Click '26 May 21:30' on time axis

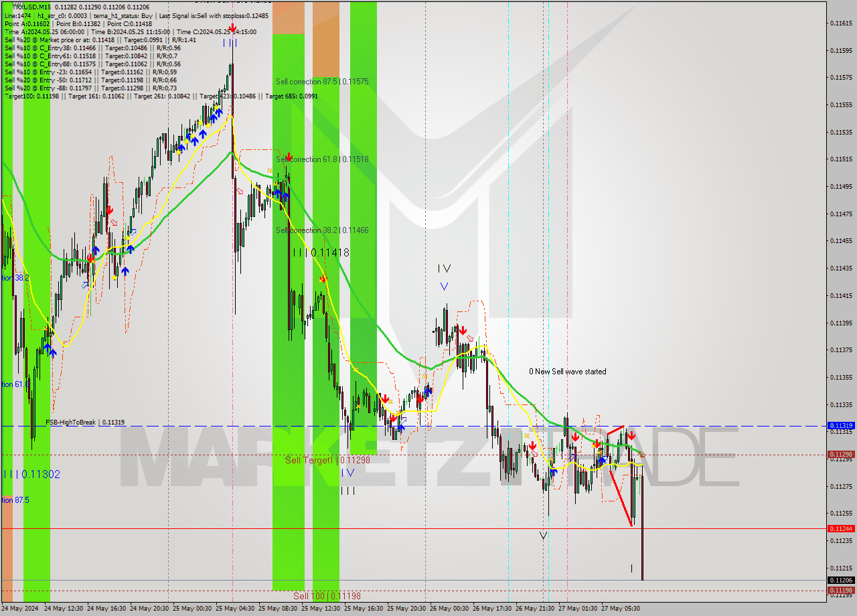click(x=535, y=609)
